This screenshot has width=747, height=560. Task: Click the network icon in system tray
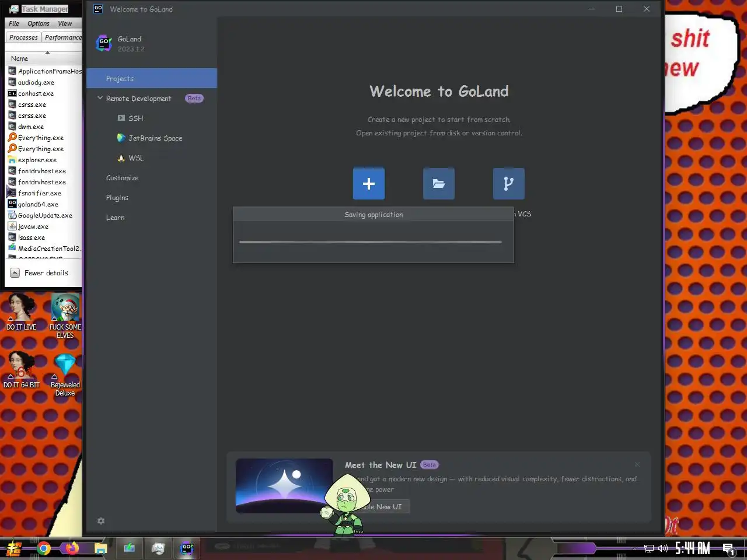point(648,548)
